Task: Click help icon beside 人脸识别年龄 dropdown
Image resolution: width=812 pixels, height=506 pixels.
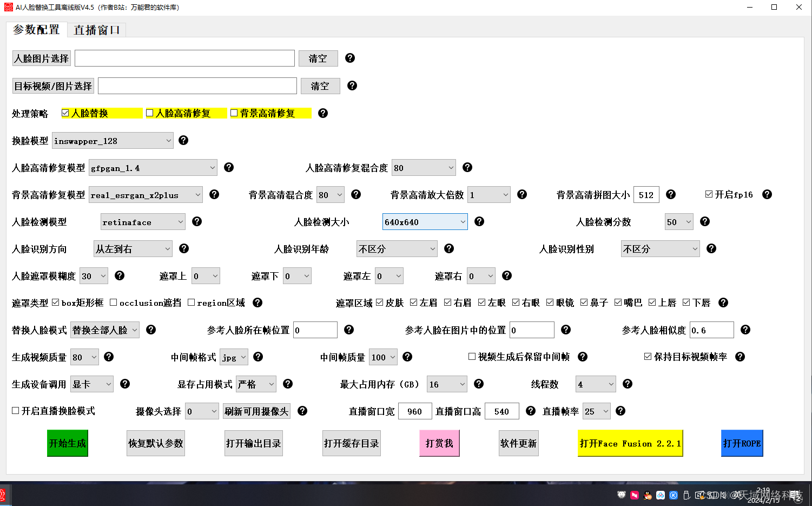Action: (449, 248)
